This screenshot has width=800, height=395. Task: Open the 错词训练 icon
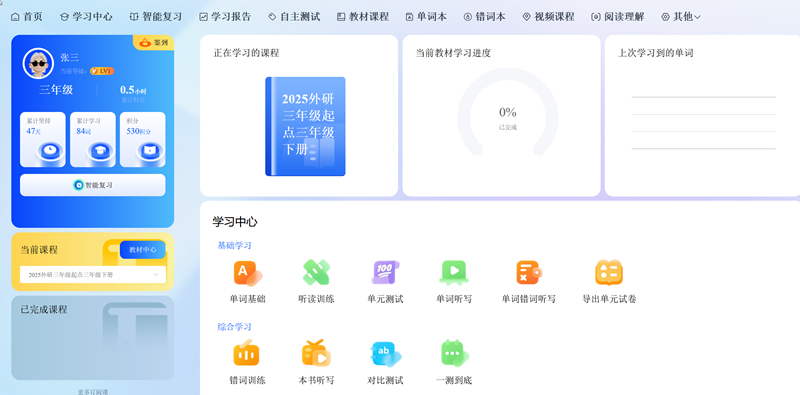point(247,353)
